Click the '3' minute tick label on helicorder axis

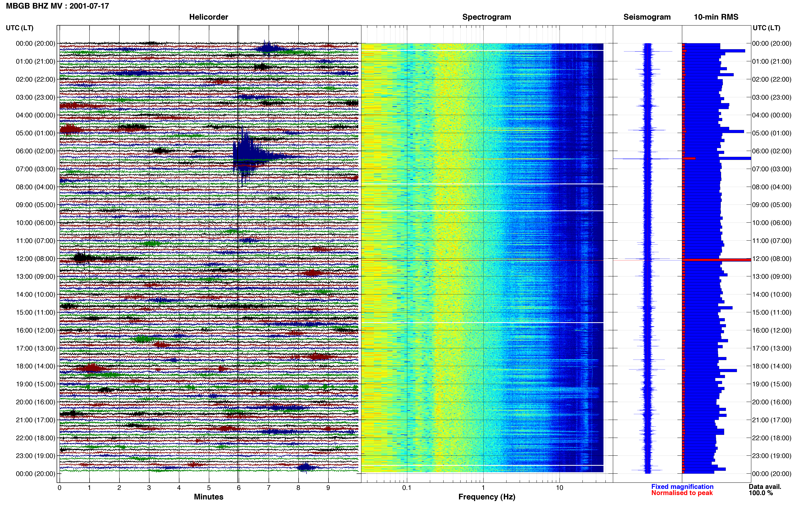coord(149,487)
